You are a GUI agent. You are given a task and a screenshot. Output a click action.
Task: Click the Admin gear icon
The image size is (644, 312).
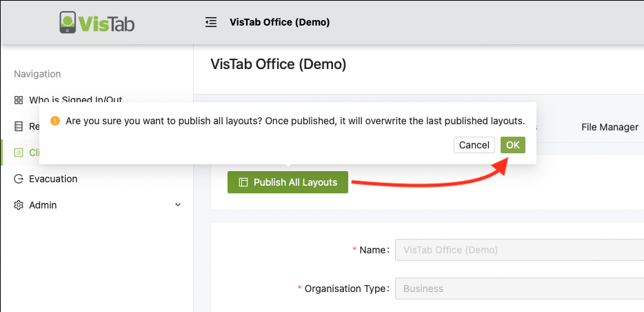tap(19, 205)
